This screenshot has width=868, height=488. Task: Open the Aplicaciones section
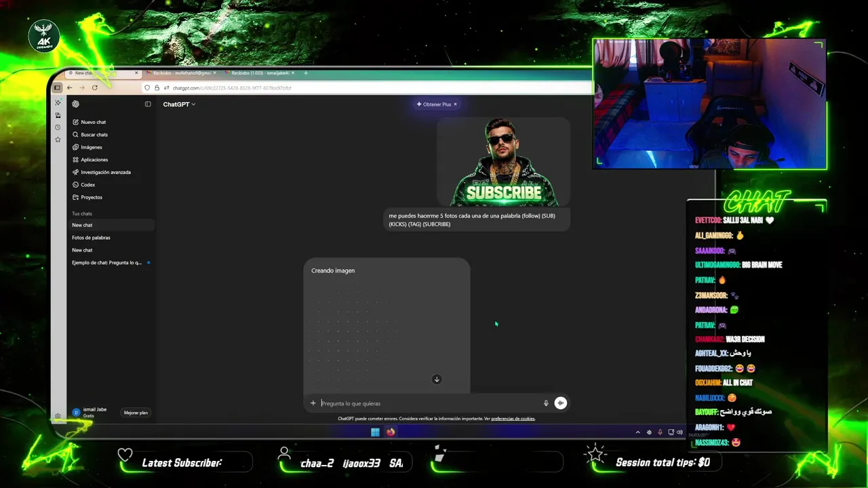(90, 159)
